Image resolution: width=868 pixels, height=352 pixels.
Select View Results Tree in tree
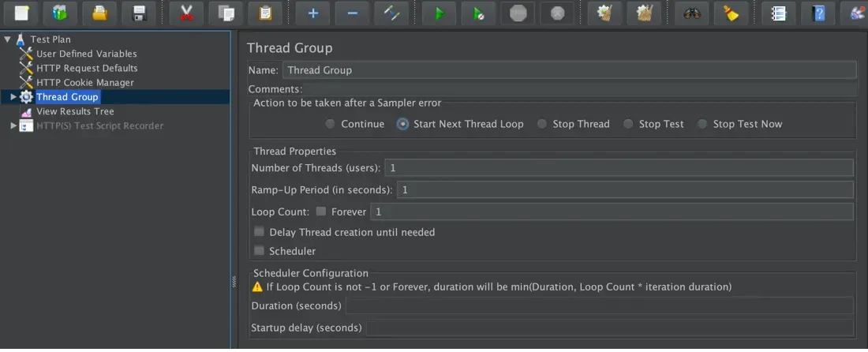click(75, 111)
